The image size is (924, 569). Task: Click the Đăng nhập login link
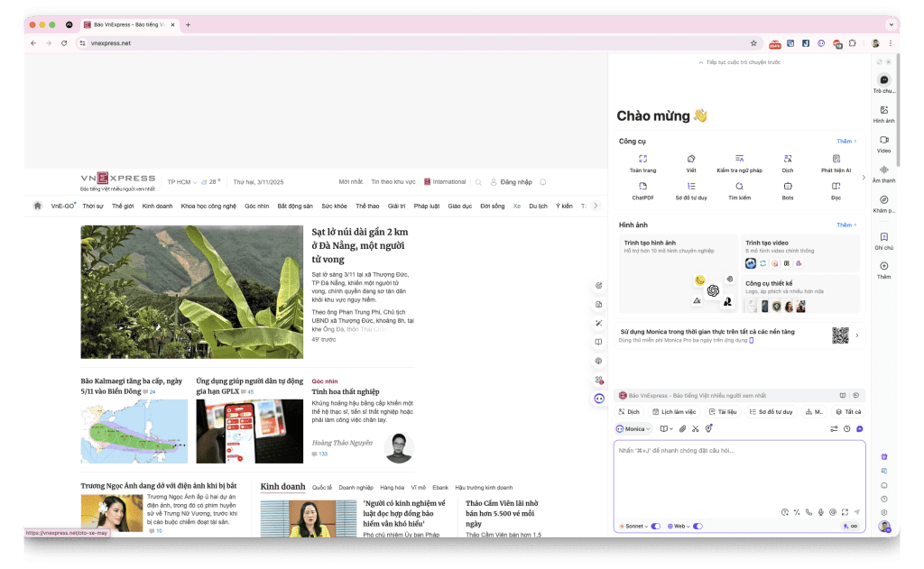[x=516, y=182]
